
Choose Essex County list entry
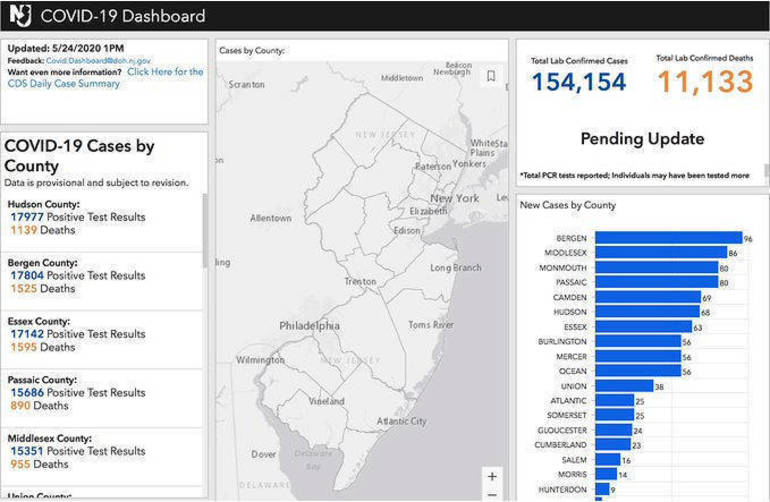[x=77, y=334]
